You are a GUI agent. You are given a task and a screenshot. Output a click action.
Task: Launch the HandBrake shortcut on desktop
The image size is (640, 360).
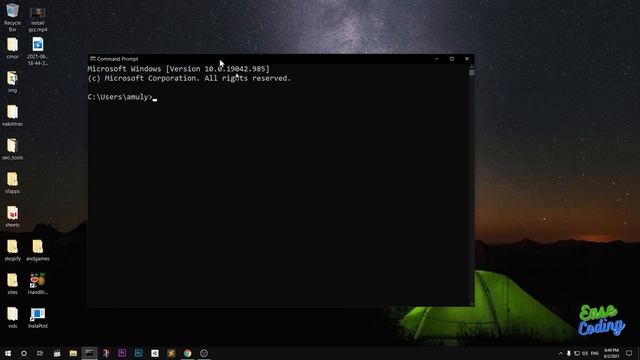point(38,284)
